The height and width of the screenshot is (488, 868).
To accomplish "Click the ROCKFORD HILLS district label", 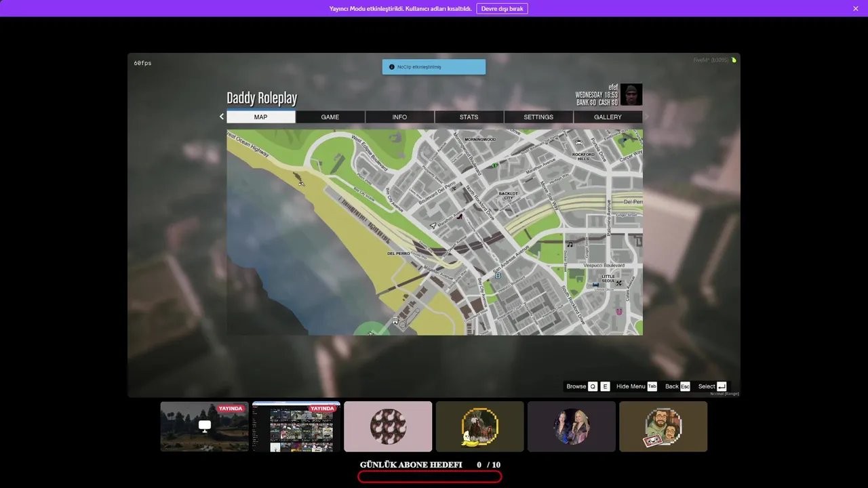I will click(x=583, y=157).
